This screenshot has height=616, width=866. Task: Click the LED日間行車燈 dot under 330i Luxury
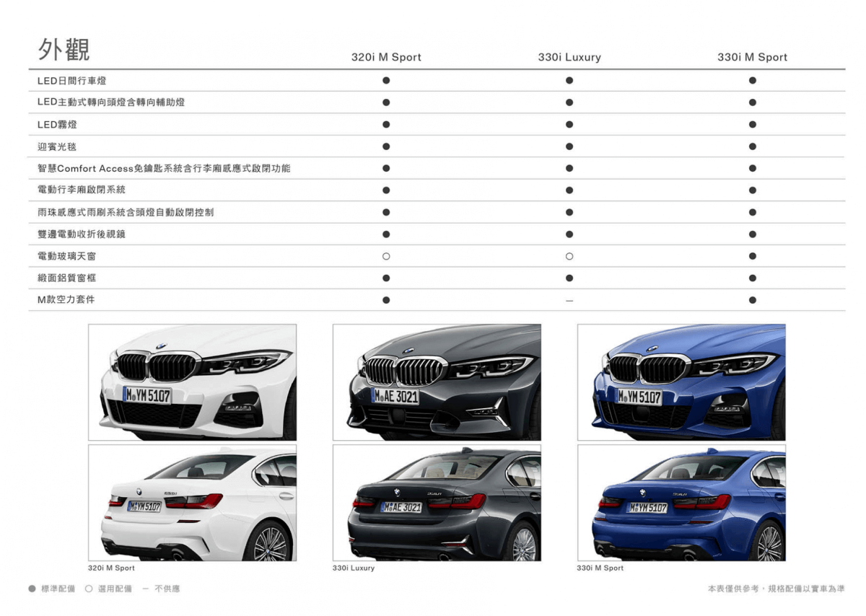coord(569,81)
